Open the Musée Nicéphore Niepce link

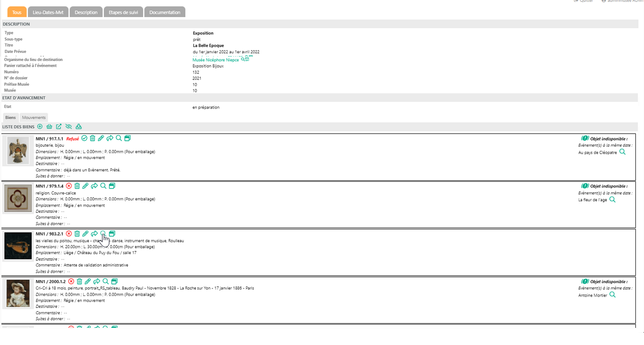point(216,60)
